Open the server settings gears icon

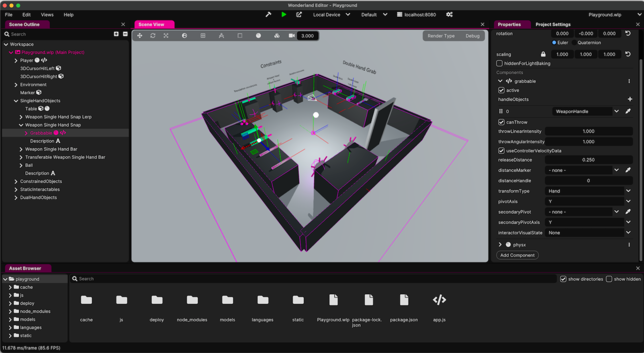[449, 15]
